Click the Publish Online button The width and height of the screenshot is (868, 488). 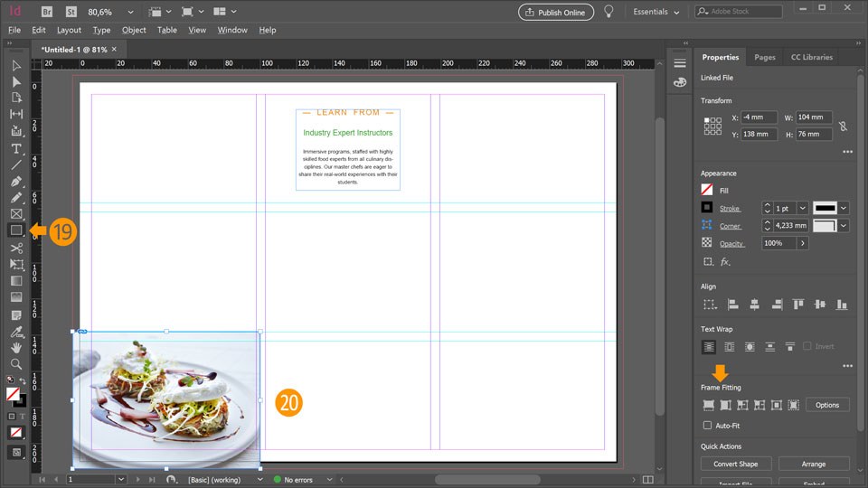[x=555, y=12]
